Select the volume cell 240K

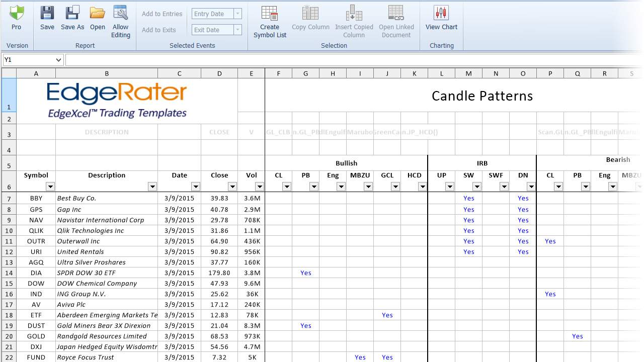point(252,305)
